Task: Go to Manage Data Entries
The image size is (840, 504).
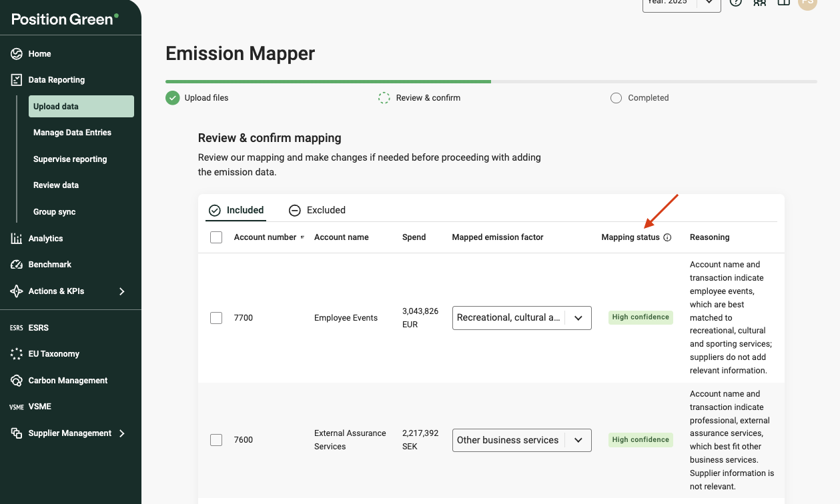Action: tap(72, 133)
